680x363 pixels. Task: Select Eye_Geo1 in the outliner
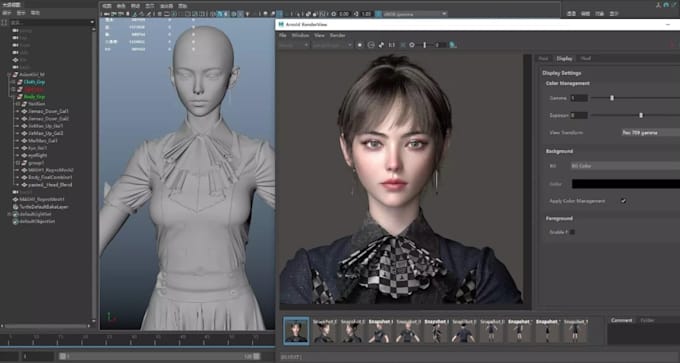tap(37, 148)
